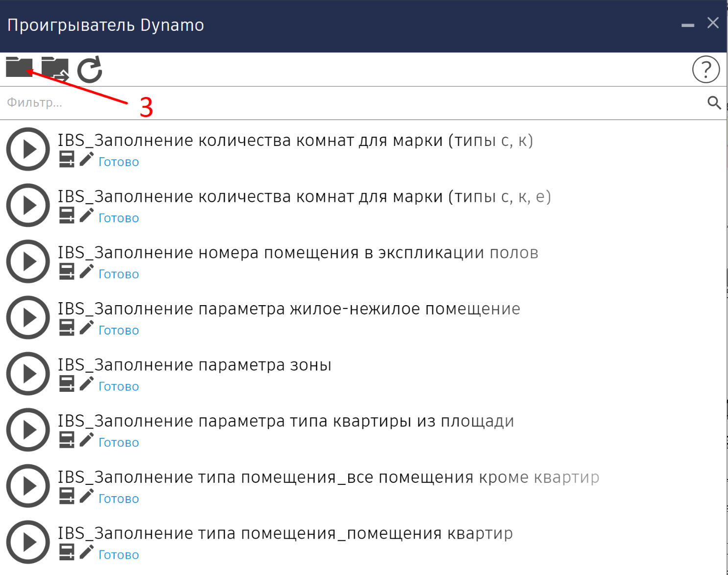Click Готово under «параметра жилое-нежилое помещение»
This screenshot has height=575, width=728.
click(119, 331)
